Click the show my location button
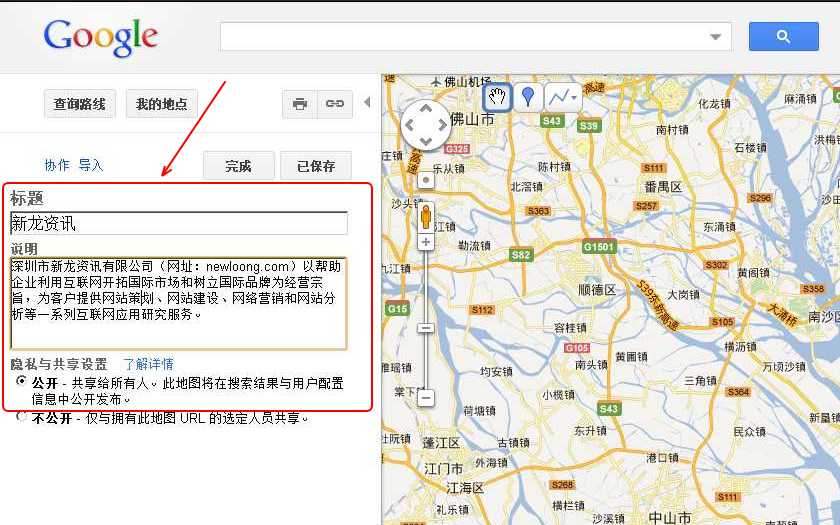This screenshot has height=525, width=840. (x=426, y=181)
